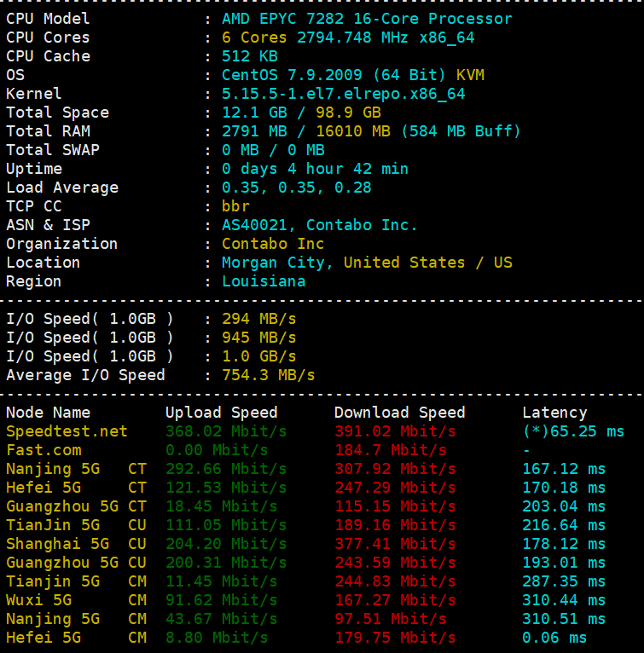Viewport: 644px width, 653px height.
Task: Click the latency value 167.12 ms
Action: 564,469
